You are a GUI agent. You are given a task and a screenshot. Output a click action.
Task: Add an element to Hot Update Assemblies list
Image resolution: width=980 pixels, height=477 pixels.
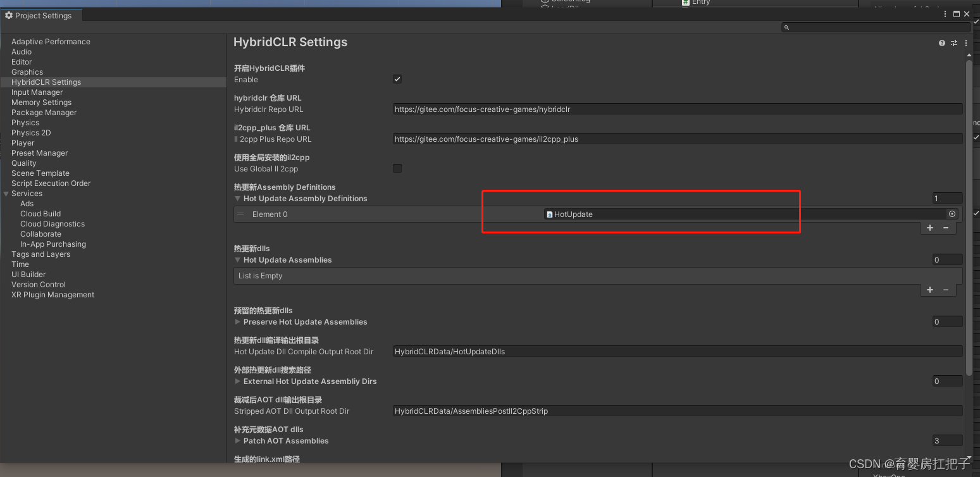tap(929, 289)
